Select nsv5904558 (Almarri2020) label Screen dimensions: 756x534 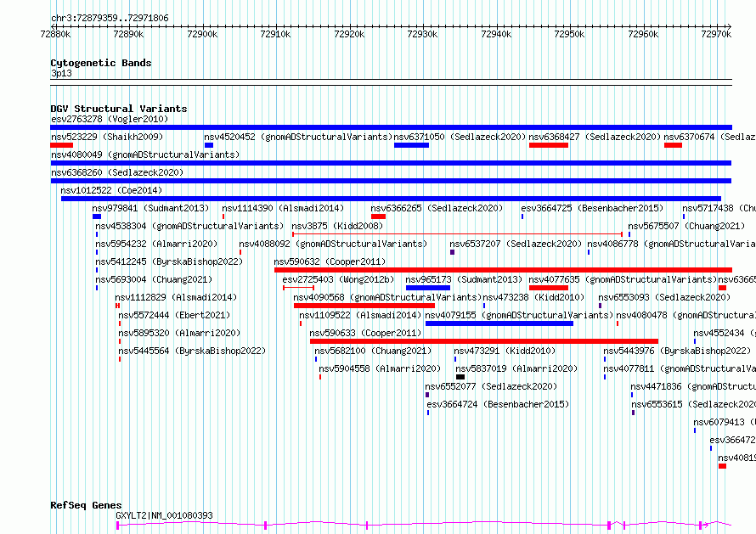click(x=380, y=368)
